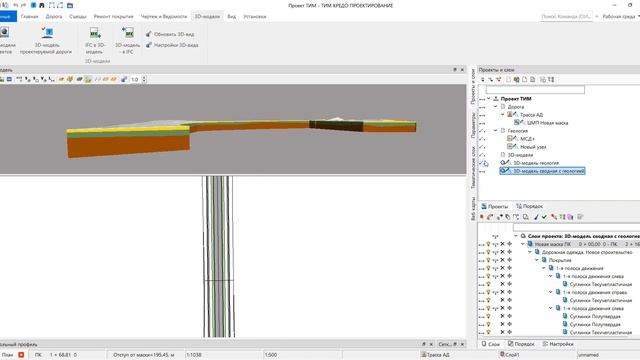The height and width of the screenshot is (360, 640).
Task: Run the IFC в 3D-модель import
Action: click(95, 41)
